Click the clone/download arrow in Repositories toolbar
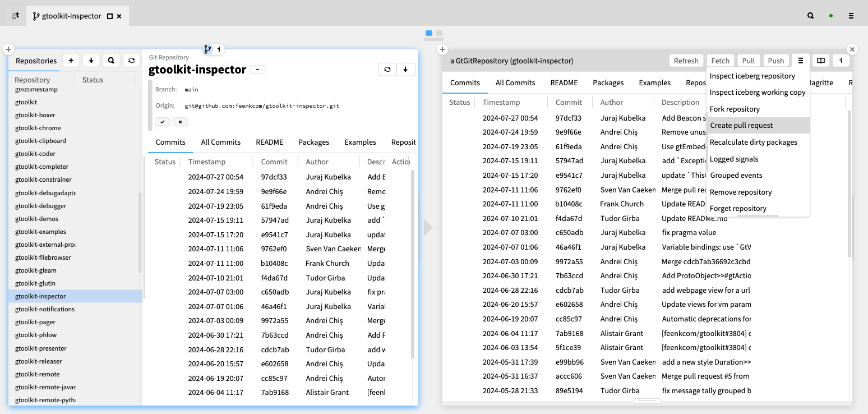Viewport: 868px width, 414px height. pos(91,61)
